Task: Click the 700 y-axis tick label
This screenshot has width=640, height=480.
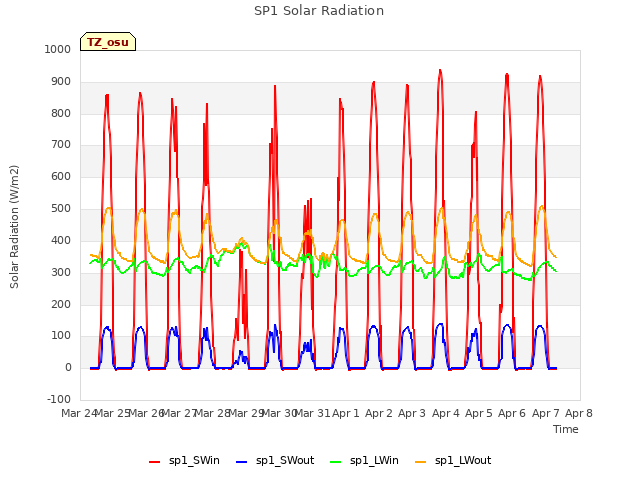Action: click(x=61, y=144)
